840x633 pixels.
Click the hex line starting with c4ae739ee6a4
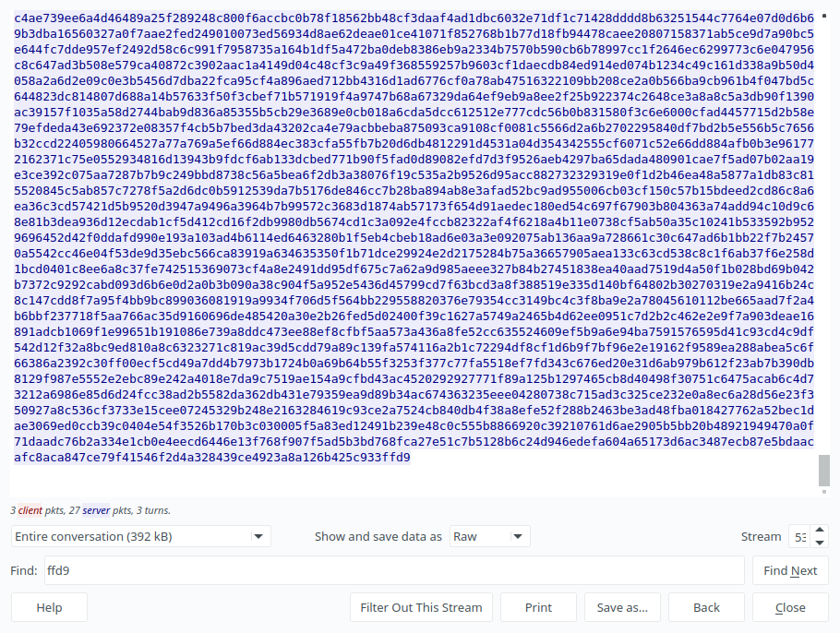pyautogui.click(x=414, y=18)
